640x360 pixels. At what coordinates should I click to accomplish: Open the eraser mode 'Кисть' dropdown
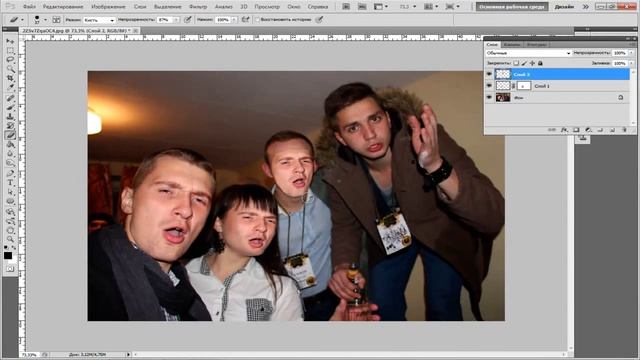[x=99, y=20]
